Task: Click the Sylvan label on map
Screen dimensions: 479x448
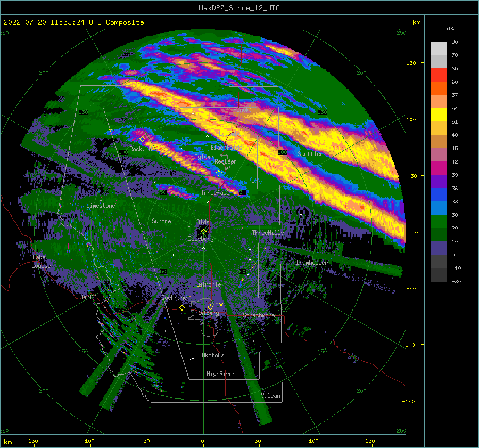Action: pos(204,157)
